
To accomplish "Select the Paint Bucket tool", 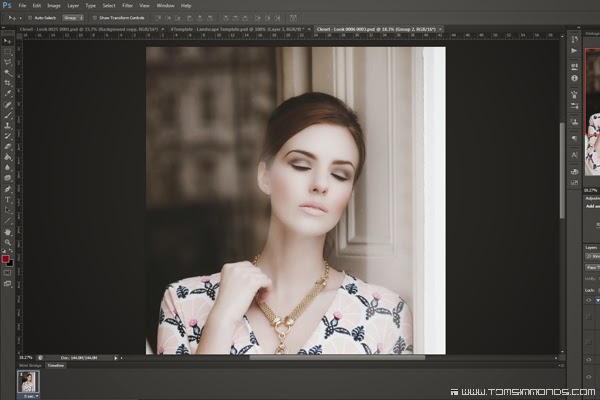I will click(7, 157).
